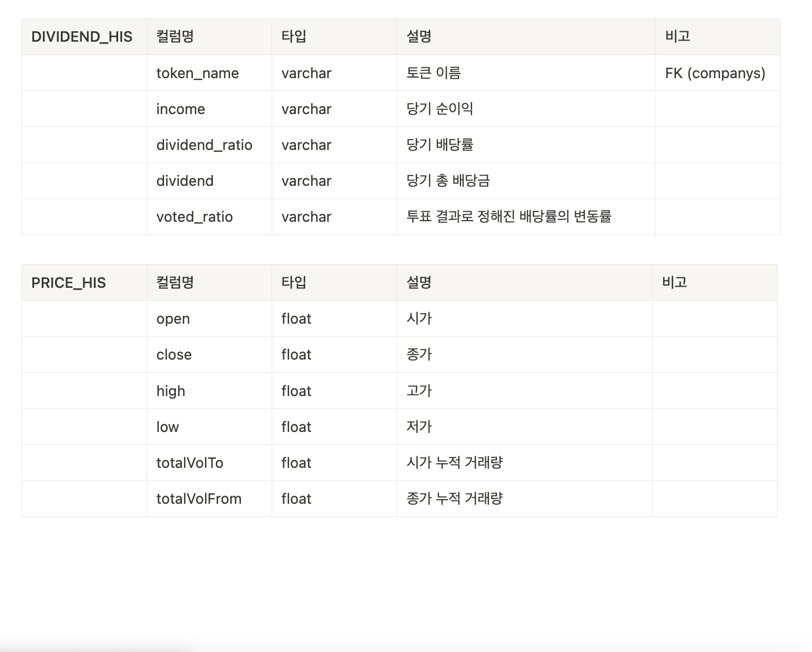The image size is (812, 652).
Task: Select the 시가 누적 거래량 description cell
Action: [x=525, y=463]
